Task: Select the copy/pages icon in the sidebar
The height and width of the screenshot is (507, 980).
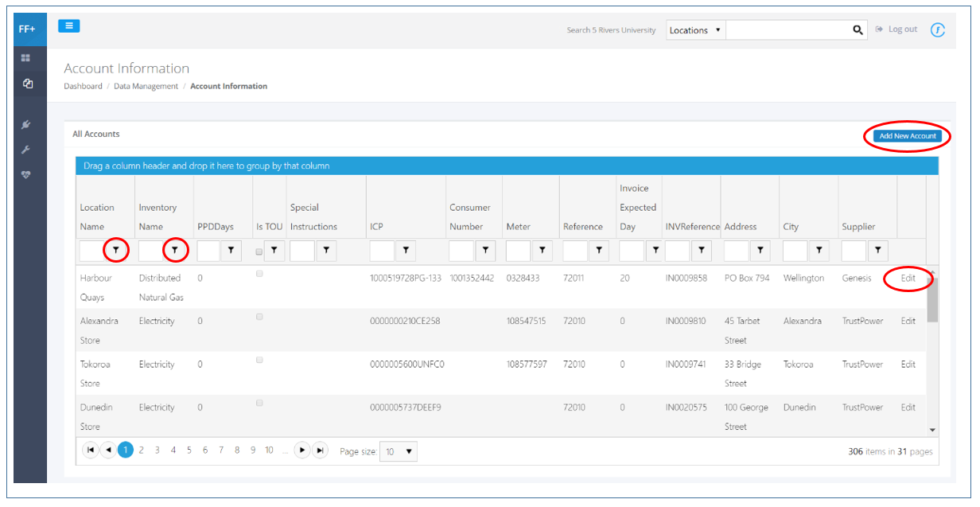Action: [28, 82]
